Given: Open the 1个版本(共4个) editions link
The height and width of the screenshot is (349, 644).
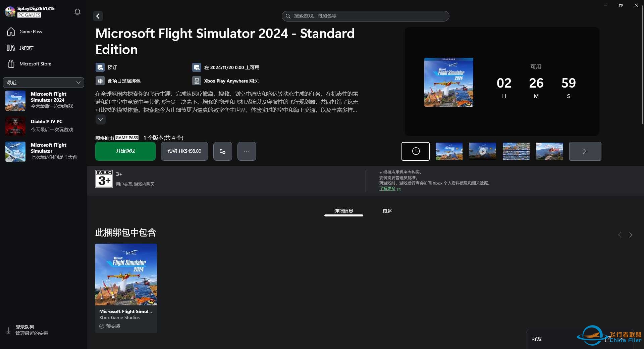Looking at the screenshot, I should point(163,138).
